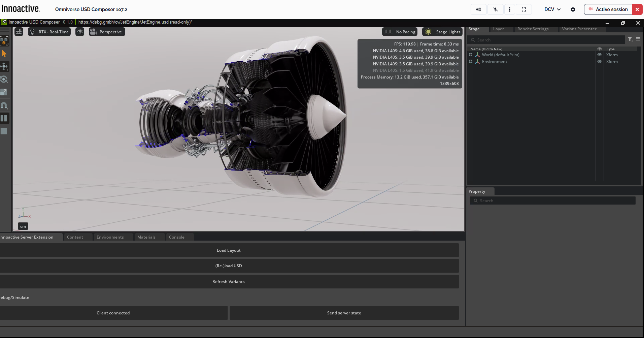Open the Render Settings tab
This screenshot has height=338, width=644.
pyautogui.click(x=533, y=29)
